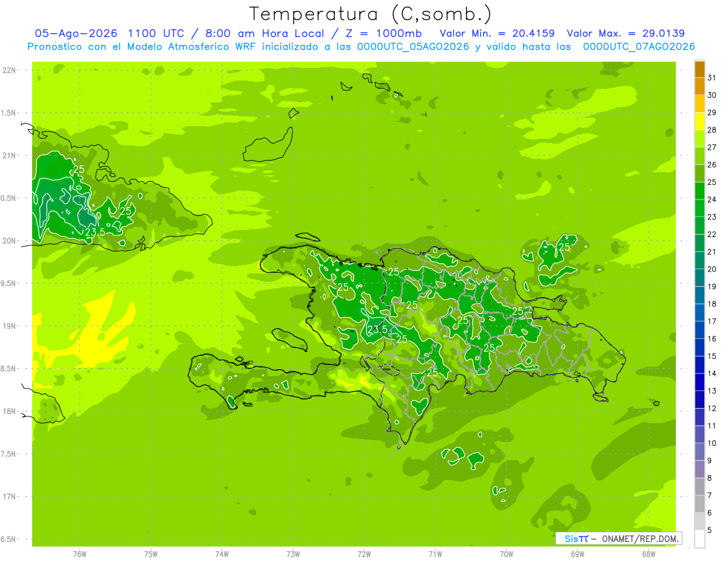728x562 pixels.
Task: Select the title 'Temperatura (C,somb.)'
Action: (371, 13)
